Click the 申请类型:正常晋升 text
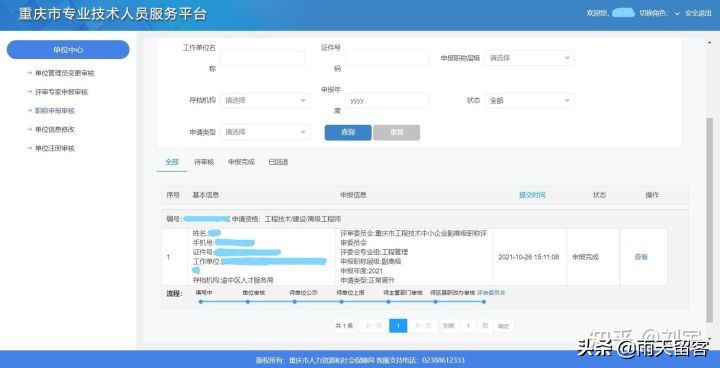The height and width of the screenshot is (368, 720). [368, 280]
